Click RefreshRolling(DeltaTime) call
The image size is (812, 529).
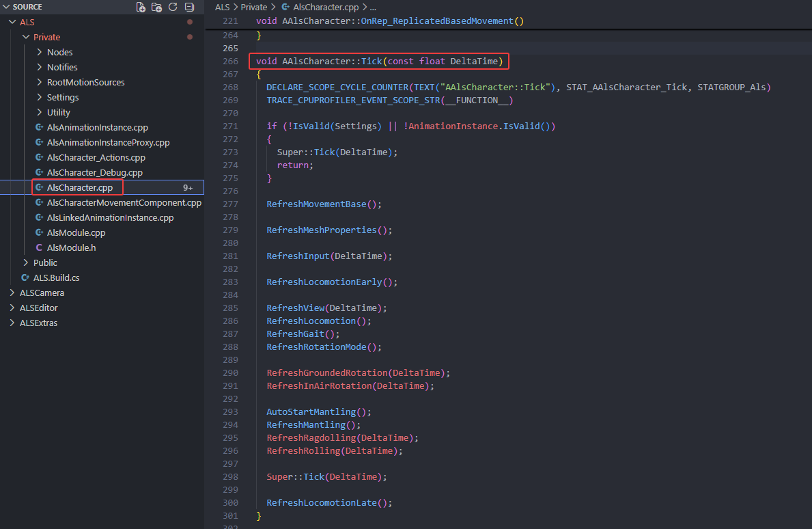pyautogui.click(x=335, y=450)
